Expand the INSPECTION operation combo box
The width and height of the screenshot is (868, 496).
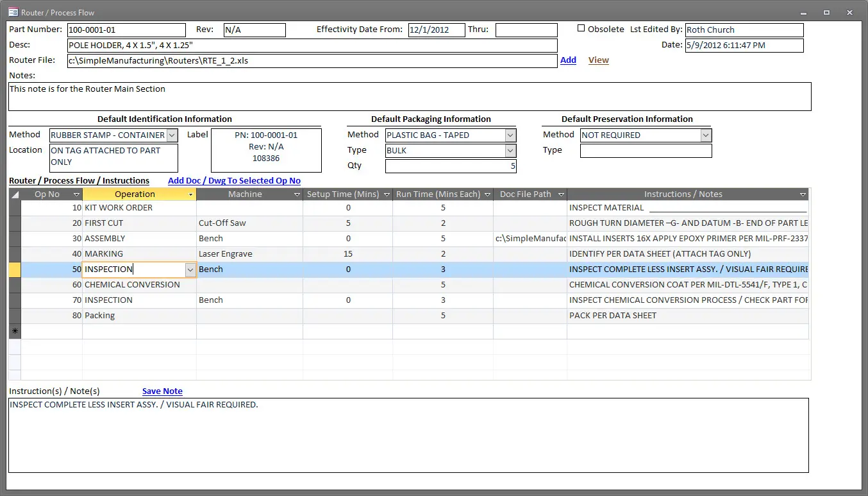[190, 270]
